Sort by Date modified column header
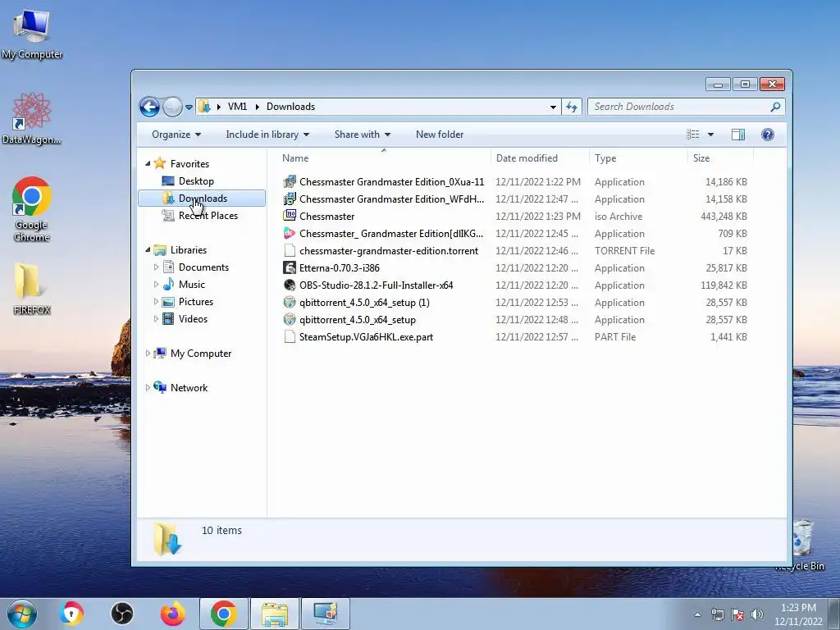Image resolution: width=840 pixels, height=630 pixels. pyautogui.click(x=540, y=158)
